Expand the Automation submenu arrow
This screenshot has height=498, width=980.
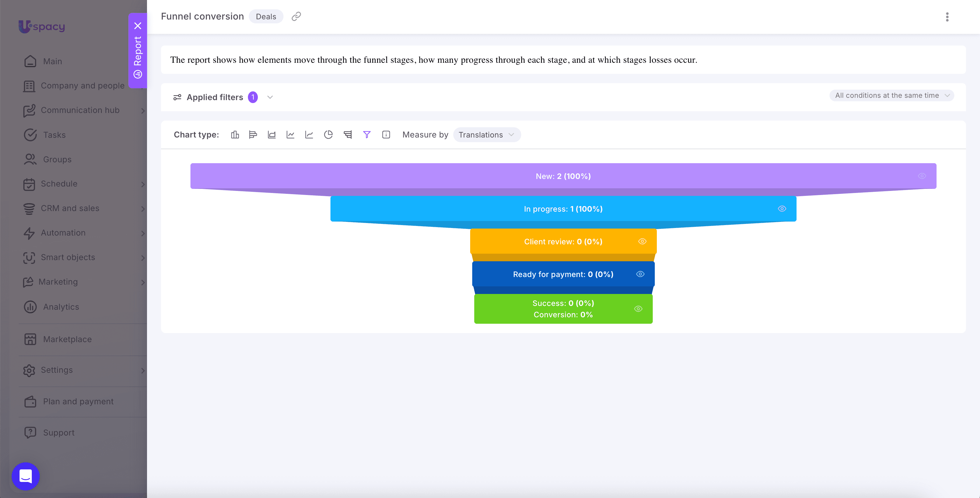(x=143, y=233)
